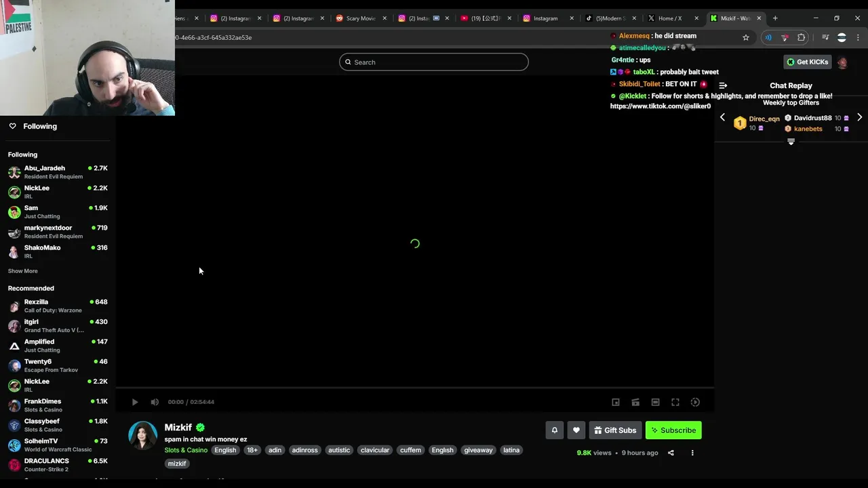Expand the top gifters leaderboard
Screen dimensions: 868x488
[791, 142]
